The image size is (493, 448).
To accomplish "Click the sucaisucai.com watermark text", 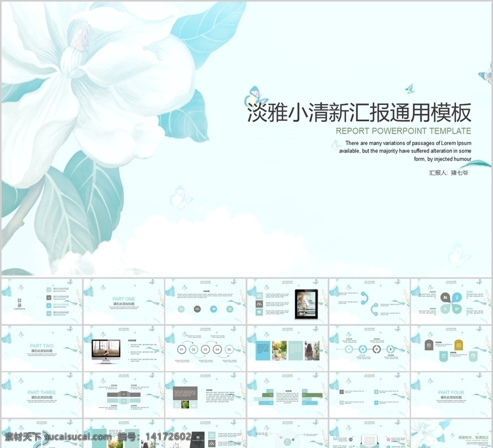I will pyautogui.click(x=78, y=437).
